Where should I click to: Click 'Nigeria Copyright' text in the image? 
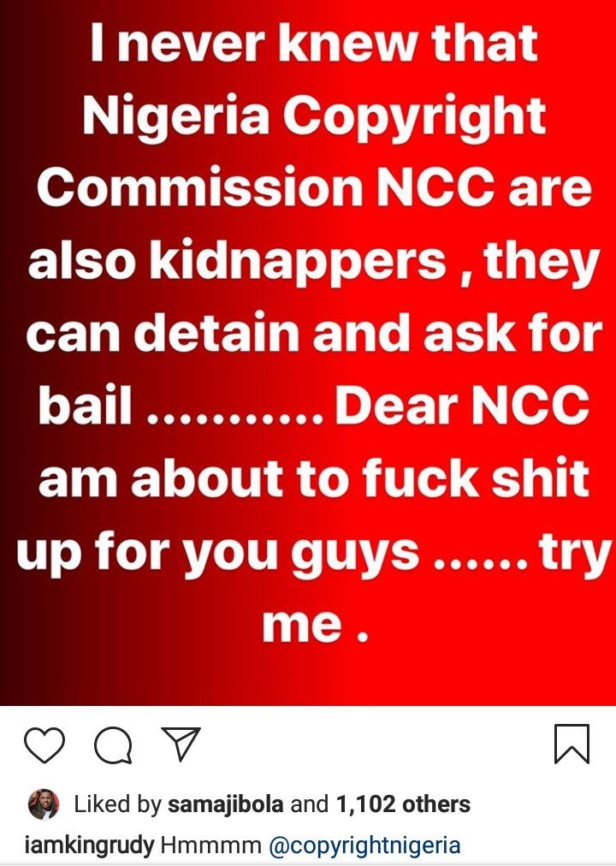(314, 117)
